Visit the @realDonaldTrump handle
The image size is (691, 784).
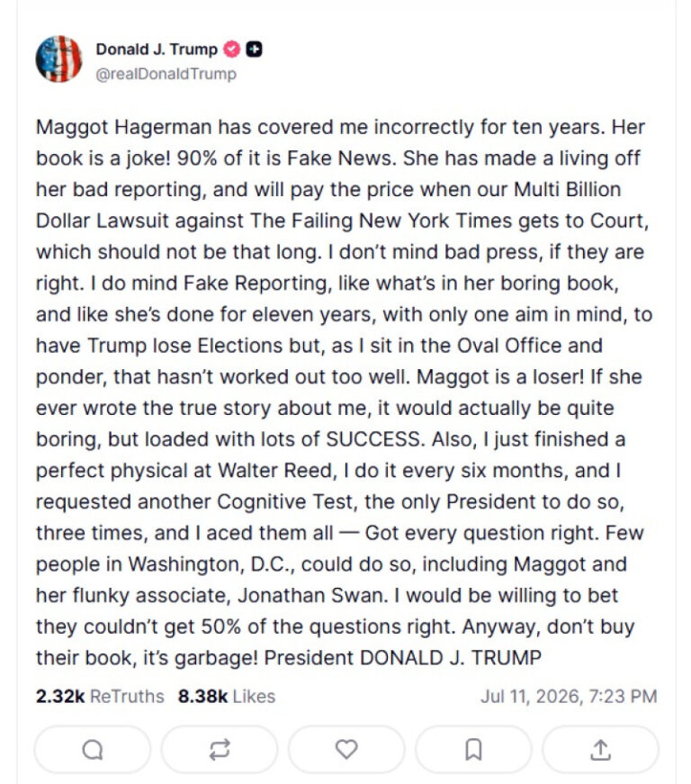(166, 74)
